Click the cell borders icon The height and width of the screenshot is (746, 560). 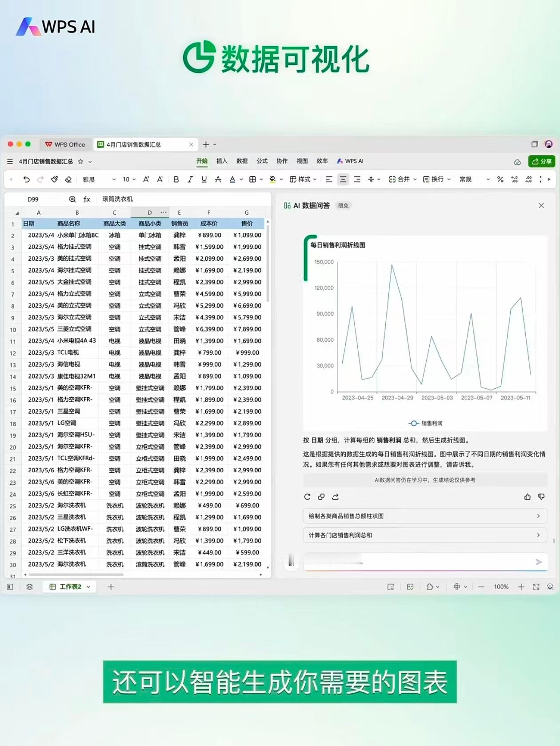click(252, 179)
